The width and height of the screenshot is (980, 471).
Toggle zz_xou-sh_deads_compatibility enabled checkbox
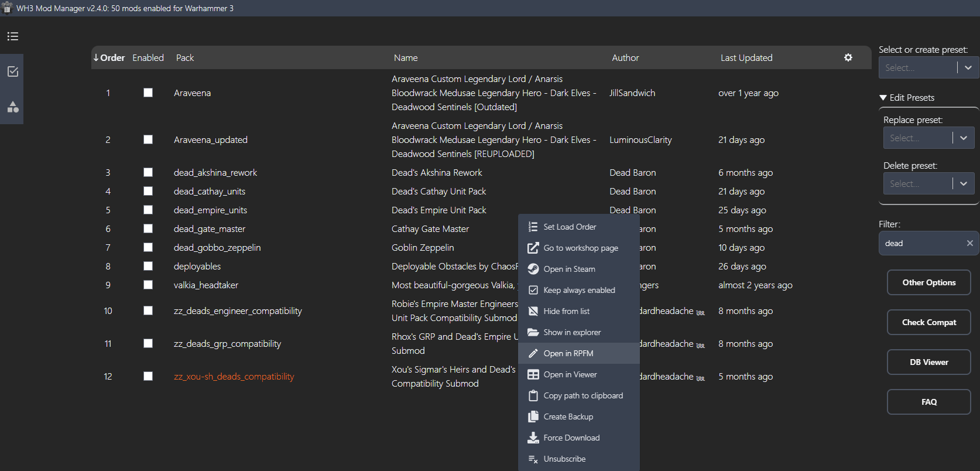(148, 376)
